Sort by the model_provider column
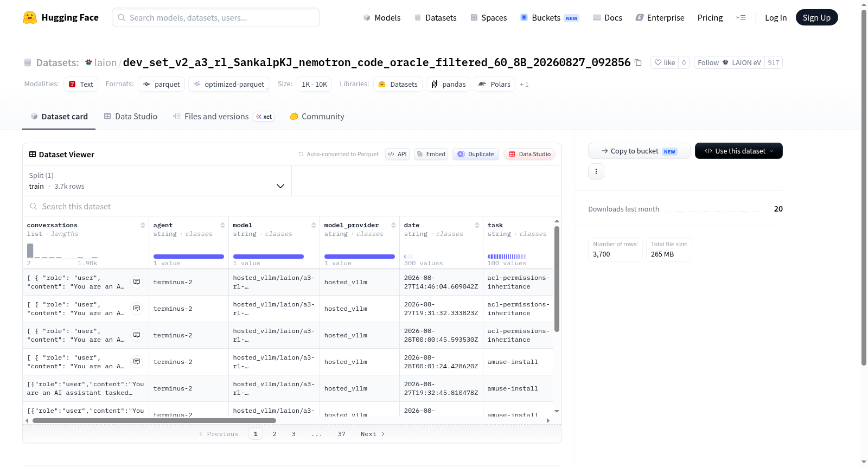The height and width of the screenshot is (467, 868). click(x=393, y=225)
